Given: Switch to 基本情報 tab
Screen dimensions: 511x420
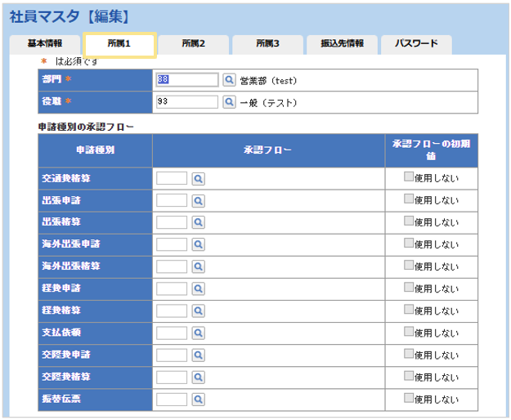Looking at the screenshot, I should click(x=45, y=45).
